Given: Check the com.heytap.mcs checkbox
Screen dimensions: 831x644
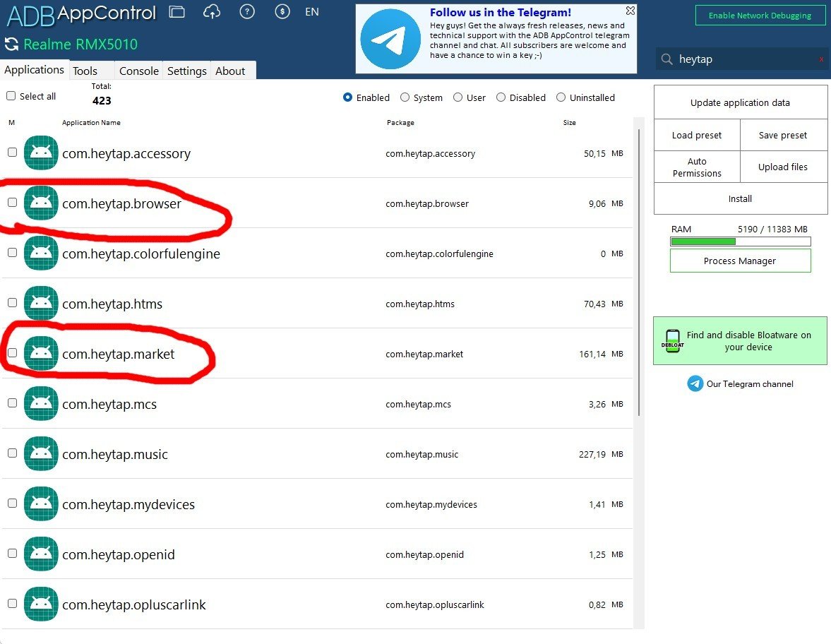Looking at the screenshot, I should [12, 402].
